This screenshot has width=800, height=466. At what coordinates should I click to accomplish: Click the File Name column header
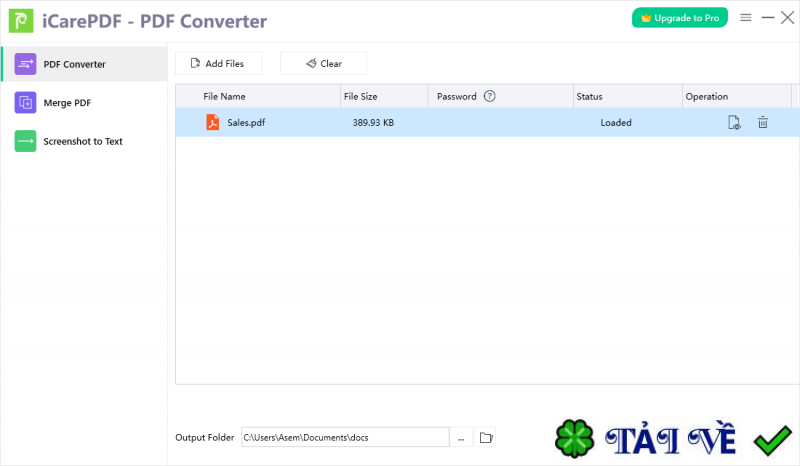coord(258,96)
